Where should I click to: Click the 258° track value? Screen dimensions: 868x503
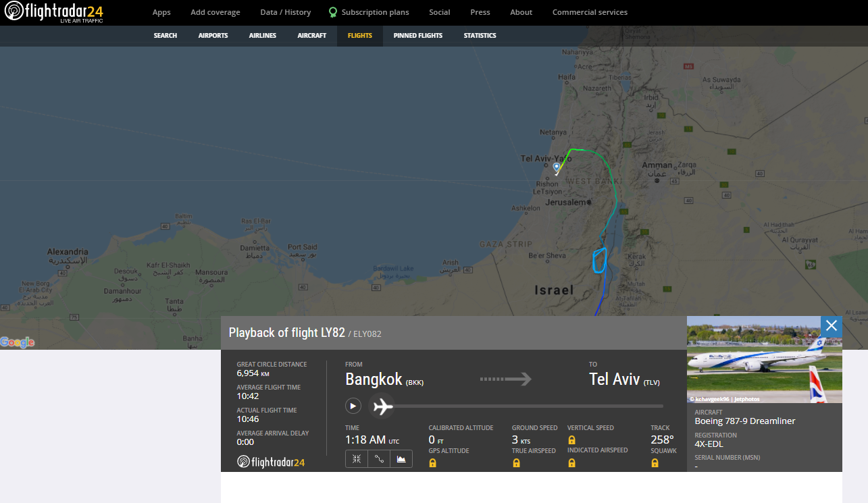(662, 440)
